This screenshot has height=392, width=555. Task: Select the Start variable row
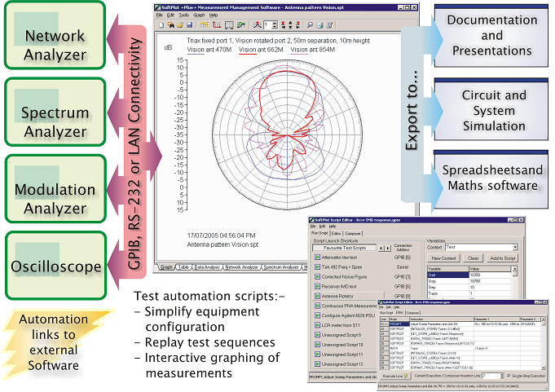pos(469,275)
